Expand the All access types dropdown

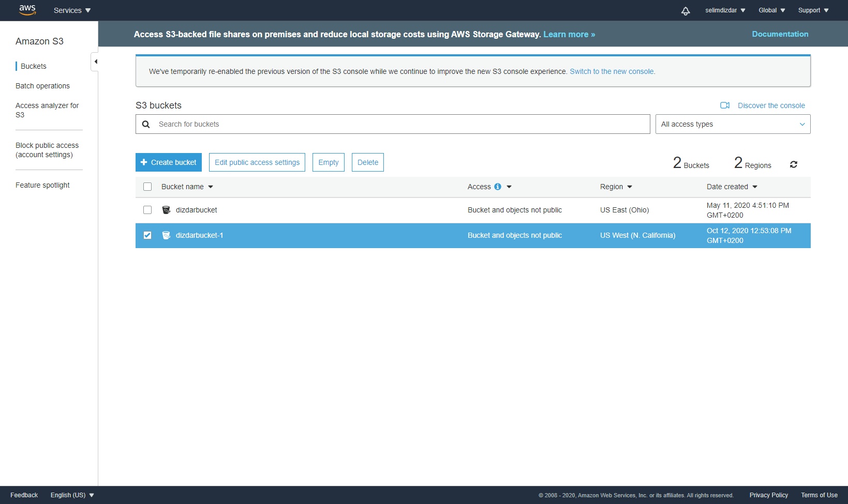pos(733,124)
